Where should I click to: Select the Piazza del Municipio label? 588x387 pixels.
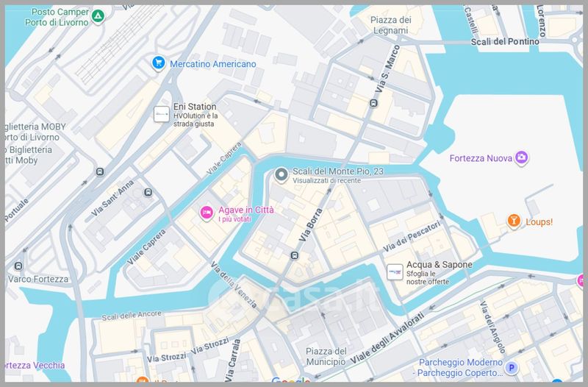pos(326,357)
